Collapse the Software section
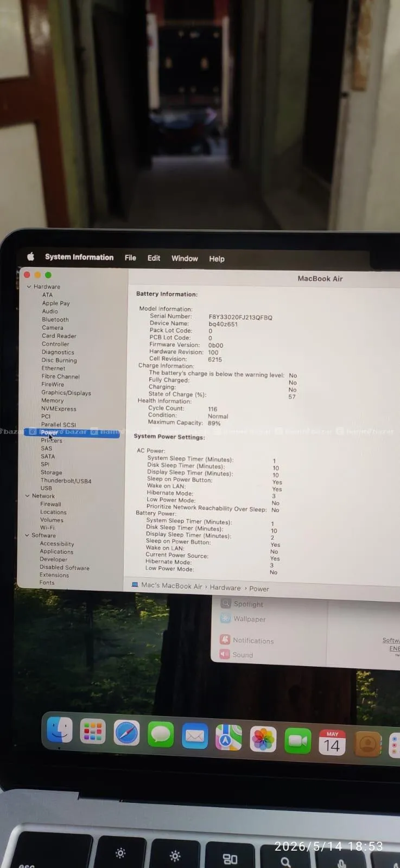The height and width of the screenshot is (868, 400). (x=27, y=535)
